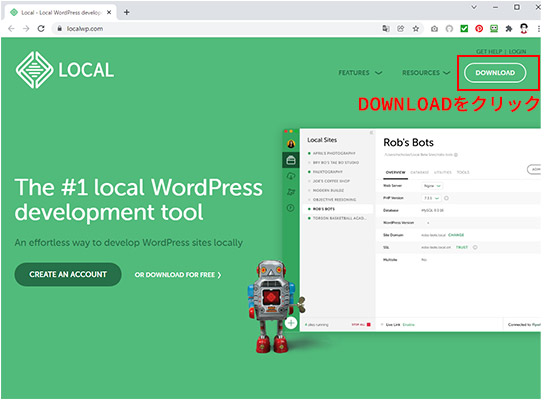This screenshot has height=404, width=550.
Task: View site info via the lock icon
Action: [x=59, y=29]
